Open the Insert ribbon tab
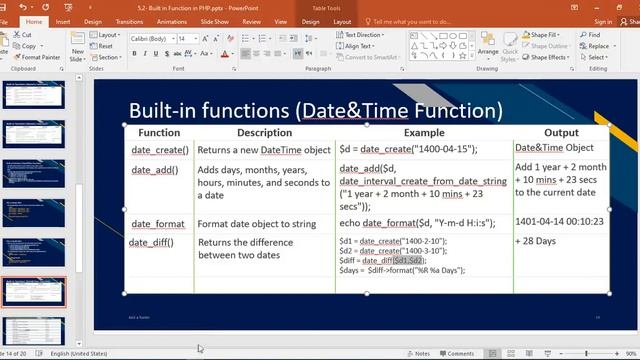This screenshot has width=640, height=360. click(63, 22)
